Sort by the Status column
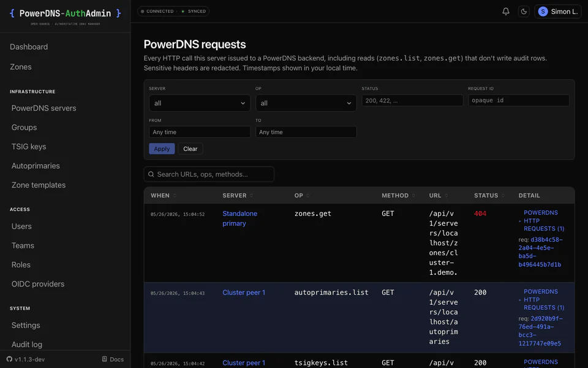This screenshot has width=588, height=368. click(x=489, y=196)
